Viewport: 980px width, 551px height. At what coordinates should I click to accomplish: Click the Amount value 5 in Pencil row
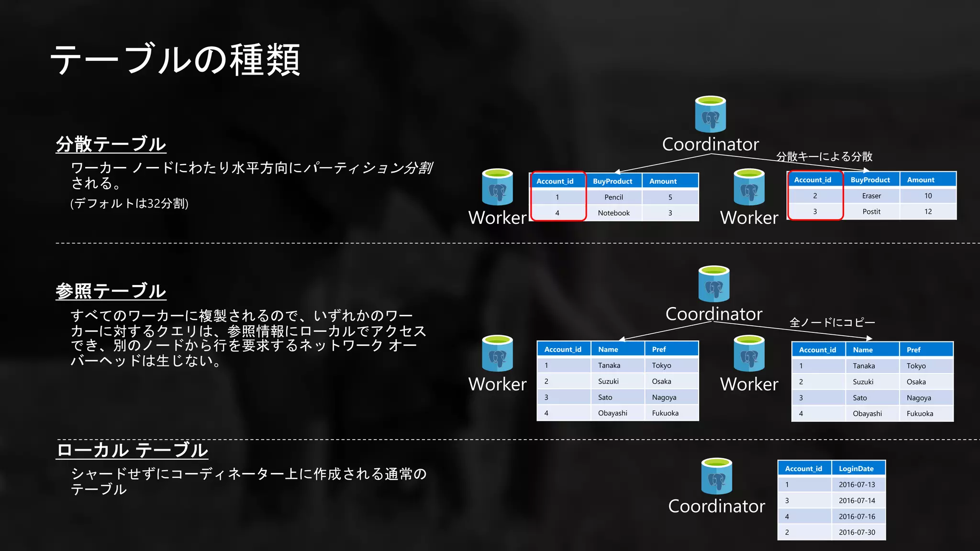pos(670,197)
